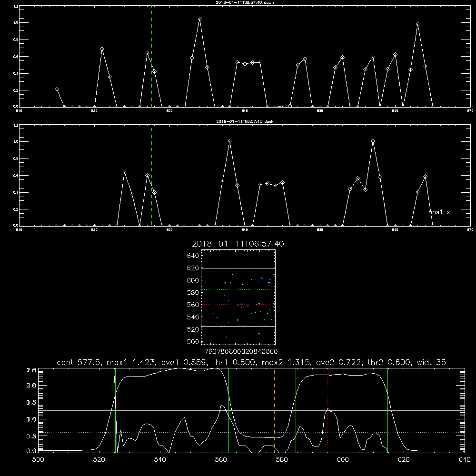Image resolution: width=476 pixels, height=476 pixels.
Task: Click the left green dashed line in dawn plot
Action: click(151, 56)
